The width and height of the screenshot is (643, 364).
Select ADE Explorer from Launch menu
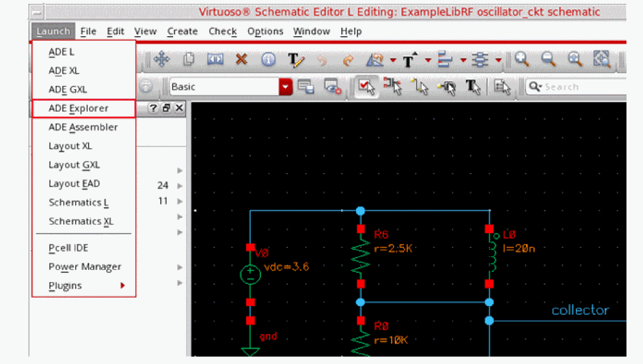pyautogui.click(x=79, y=108)
